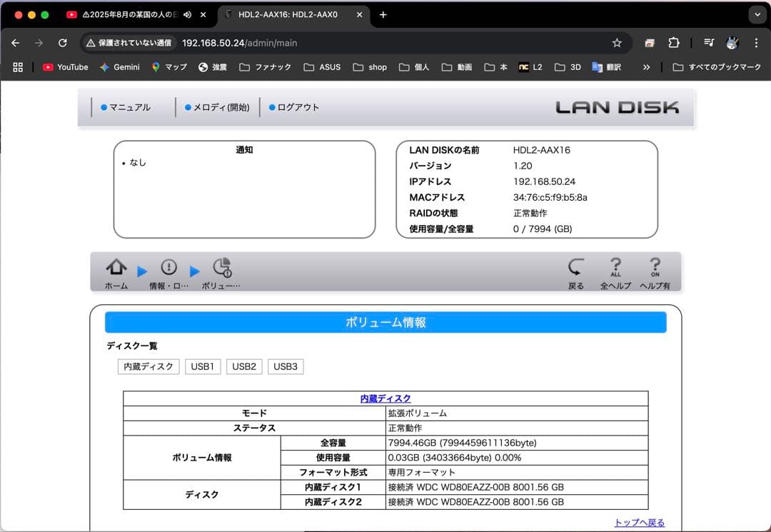Click the 戻る (Back) arrow icon
Image resolution: width=771 pixels, height=532 pixels.
[x=576, y=270]
